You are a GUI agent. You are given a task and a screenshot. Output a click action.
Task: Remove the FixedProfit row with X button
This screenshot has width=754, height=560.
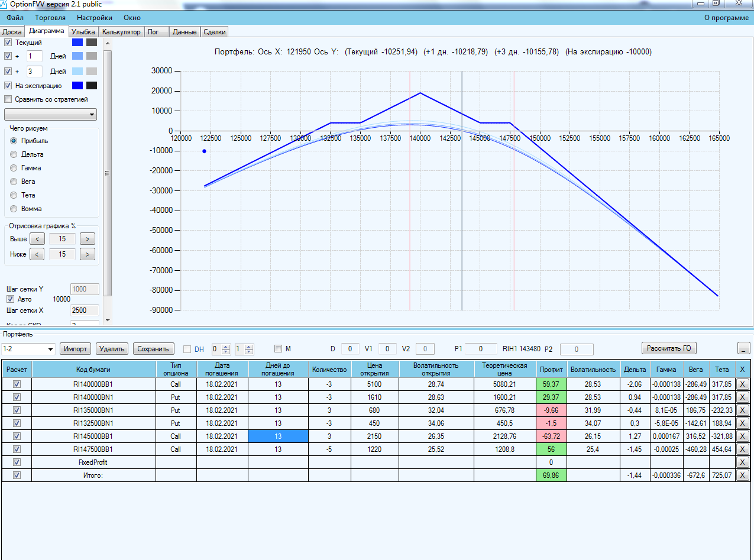(x=743, y=462)
